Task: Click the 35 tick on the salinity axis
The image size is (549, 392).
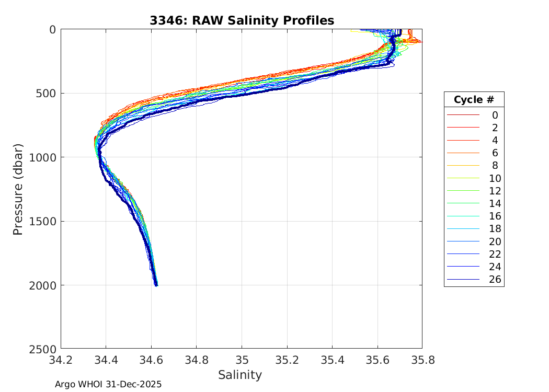Action: click(242, 360)
